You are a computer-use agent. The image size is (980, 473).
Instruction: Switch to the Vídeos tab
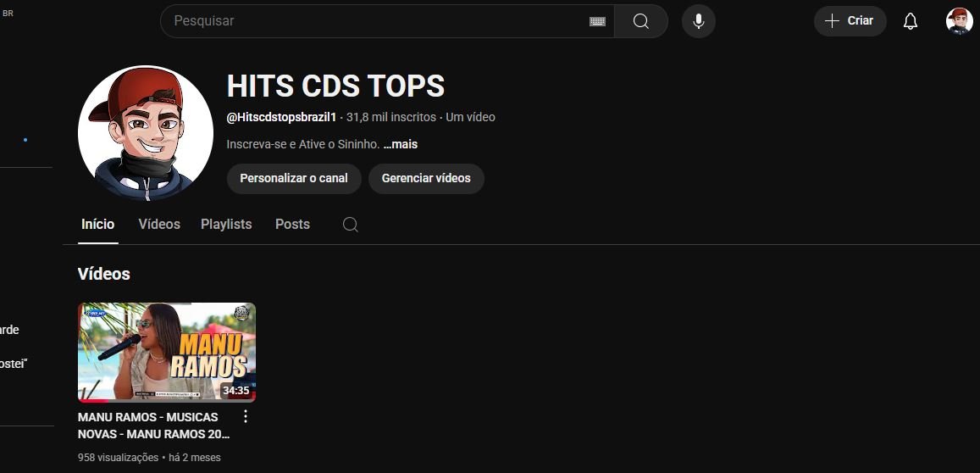coord(159,225)
